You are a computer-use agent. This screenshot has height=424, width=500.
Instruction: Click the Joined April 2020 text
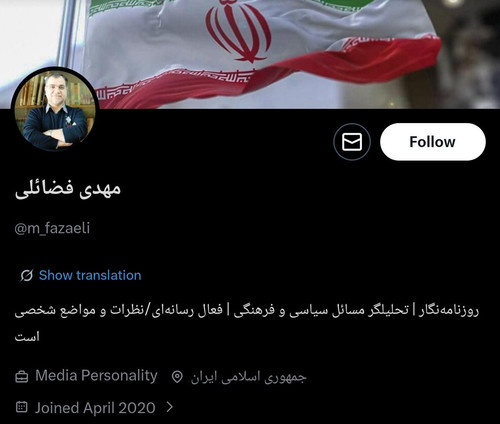(95, 408)
